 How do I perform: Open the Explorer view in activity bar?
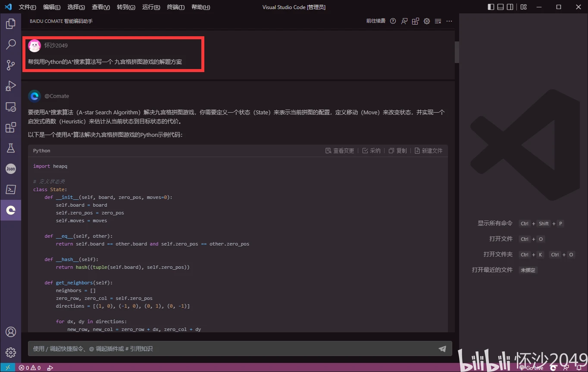[11, 23]
